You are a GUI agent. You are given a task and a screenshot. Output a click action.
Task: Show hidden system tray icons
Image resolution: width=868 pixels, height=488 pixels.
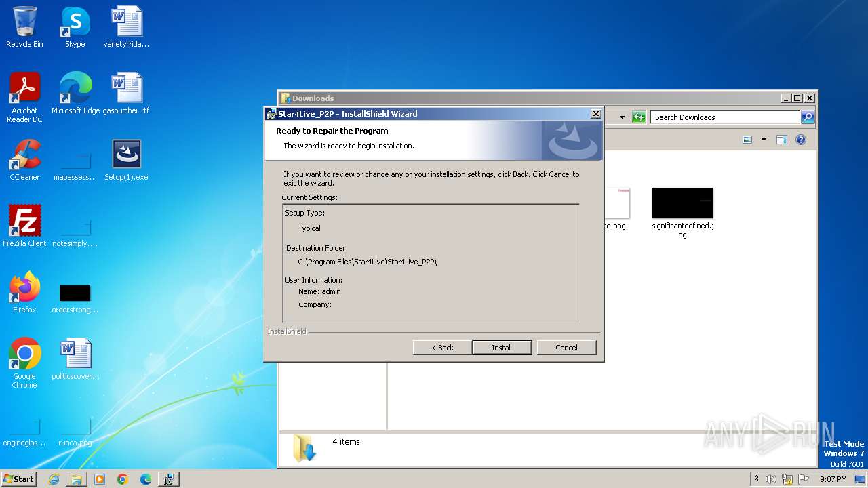tap(756, 479)
